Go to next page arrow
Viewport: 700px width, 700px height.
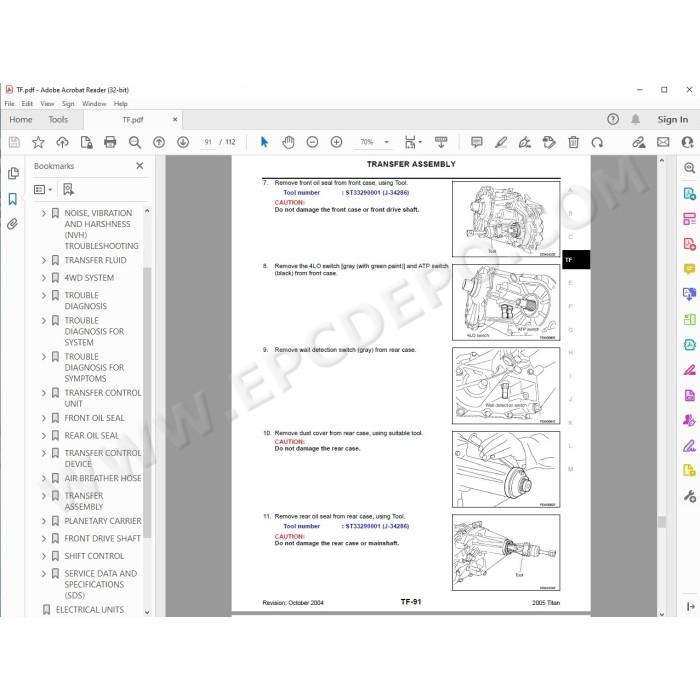[183, 142]
